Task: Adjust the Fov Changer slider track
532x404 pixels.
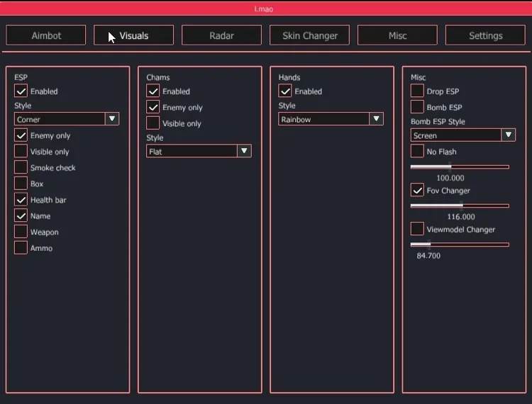Action: (460, 206)
